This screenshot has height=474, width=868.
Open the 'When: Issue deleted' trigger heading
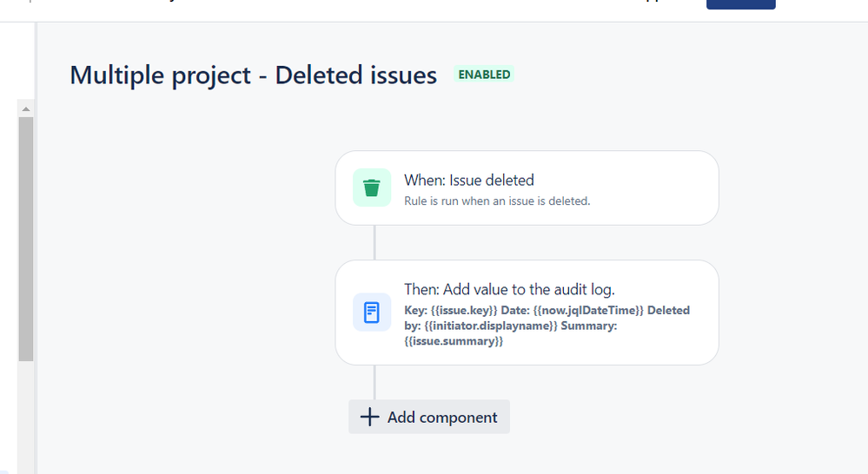[469, 181]
